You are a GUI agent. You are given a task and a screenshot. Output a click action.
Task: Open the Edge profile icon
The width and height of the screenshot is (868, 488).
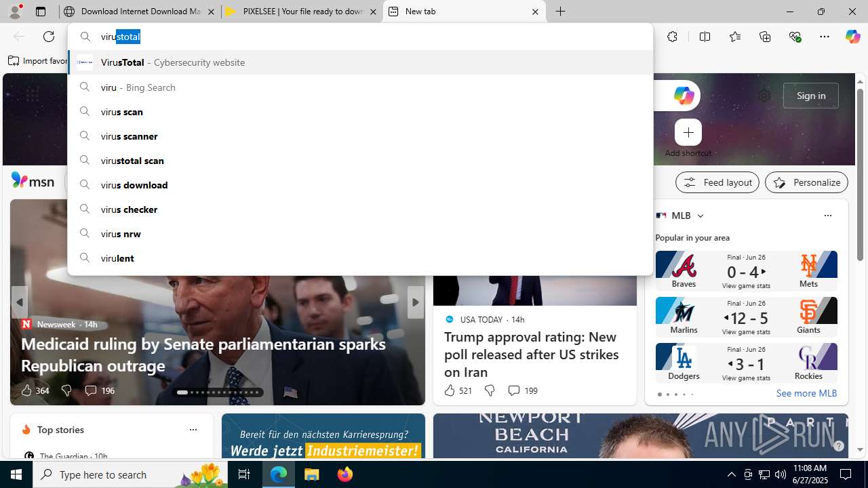click(x=14, y=12)
